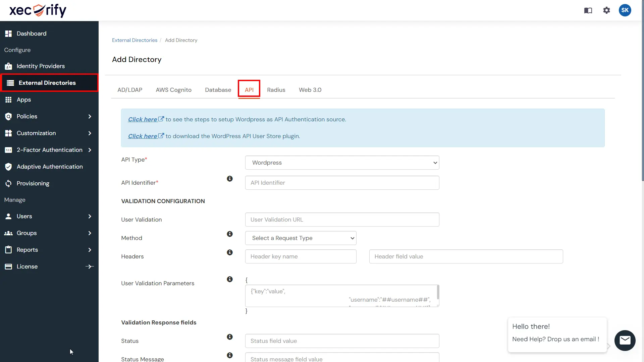Open the settings gear in the top bar
This screenshot has width=644, height=362.
click(606, 10)
